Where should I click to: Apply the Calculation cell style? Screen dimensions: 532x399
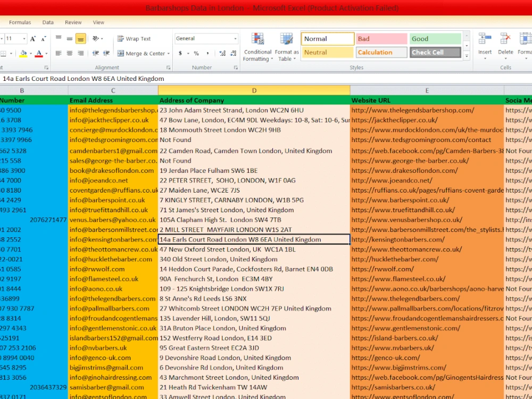381,52
